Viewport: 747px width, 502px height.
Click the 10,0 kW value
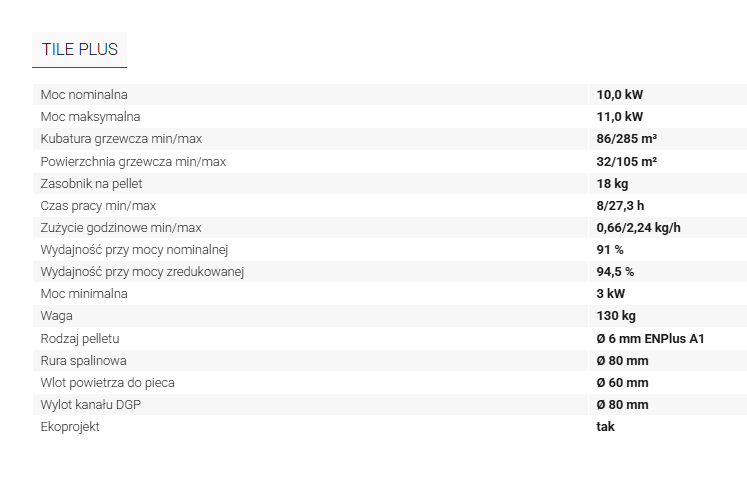pyautogui.click(x=619, y=95)
